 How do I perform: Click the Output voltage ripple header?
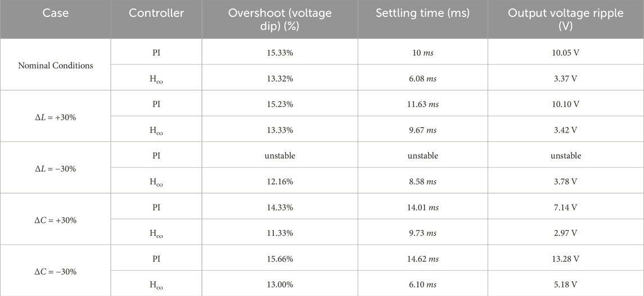[565, 19]
